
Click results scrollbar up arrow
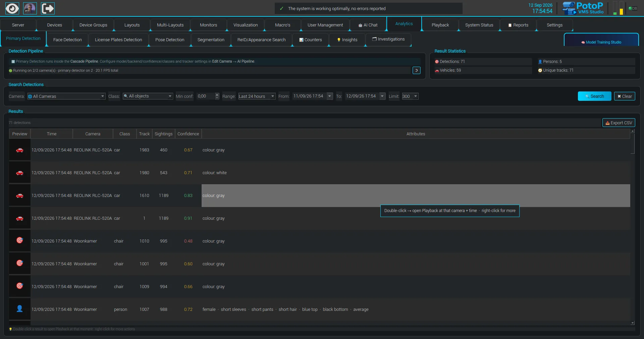point(633,131)
